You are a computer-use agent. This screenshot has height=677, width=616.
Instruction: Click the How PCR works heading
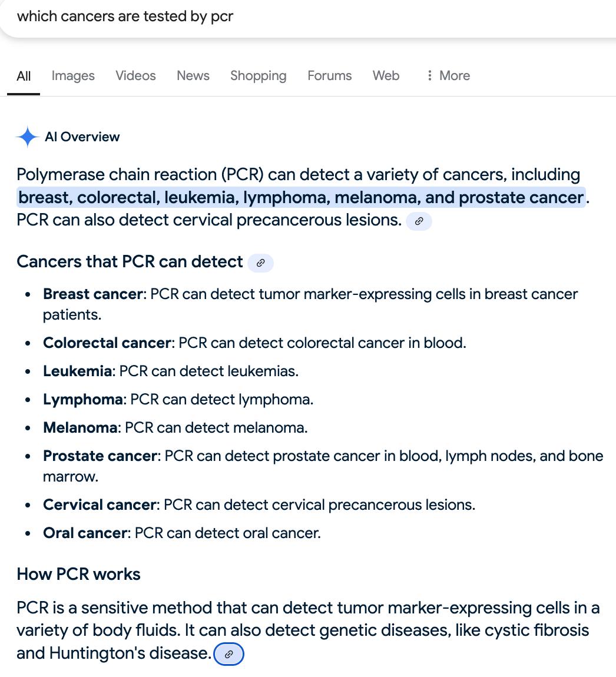coord(79,574)
